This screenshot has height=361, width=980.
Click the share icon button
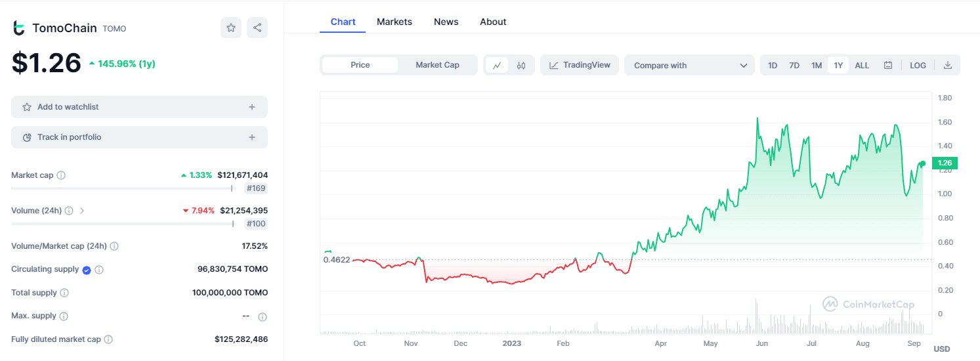tap(257, 28)
